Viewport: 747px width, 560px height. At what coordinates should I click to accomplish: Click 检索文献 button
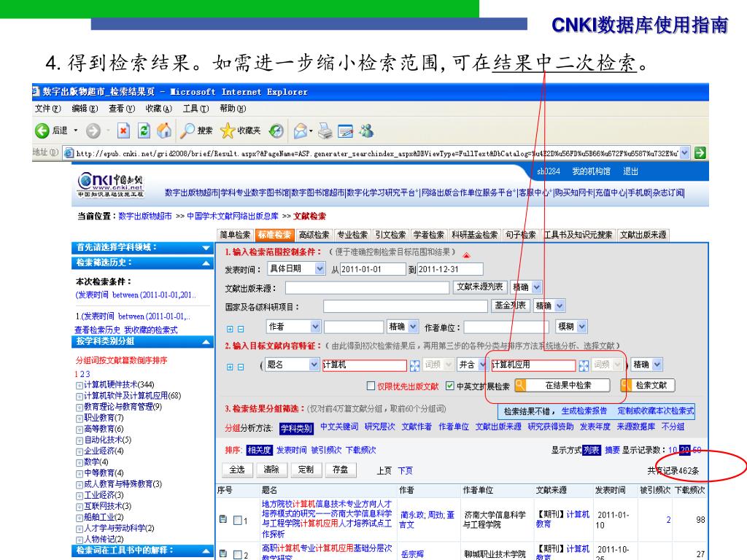[648, 385]
